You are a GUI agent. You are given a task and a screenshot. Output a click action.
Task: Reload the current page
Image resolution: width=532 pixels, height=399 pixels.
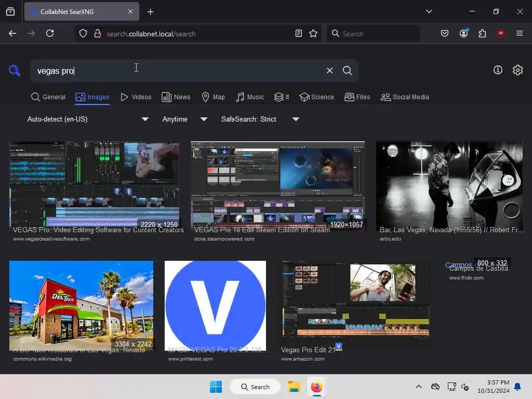coord(50,33)
